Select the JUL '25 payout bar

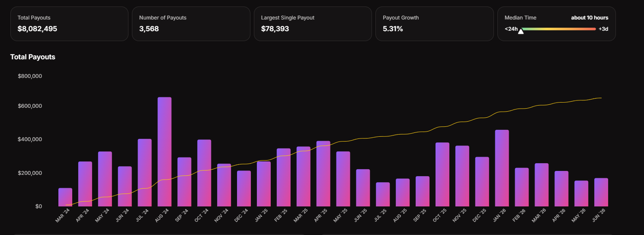383,194
